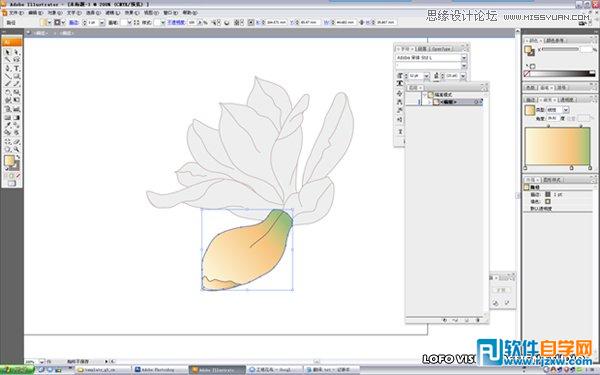Screen dimensions: 600x375
Task: Click the blue Stroke link in control bar
Action: [x=73, y=23]
